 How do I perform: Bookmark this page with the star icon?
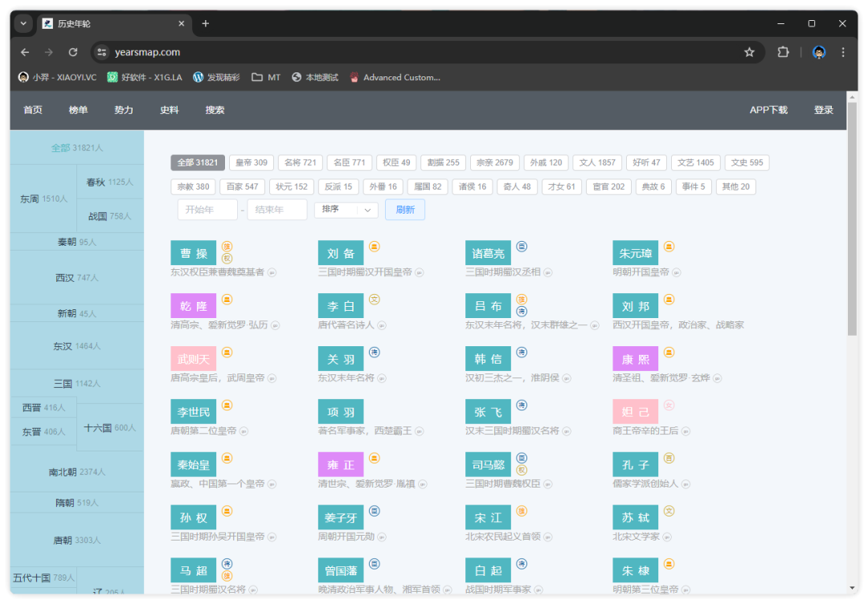point(749,52)
